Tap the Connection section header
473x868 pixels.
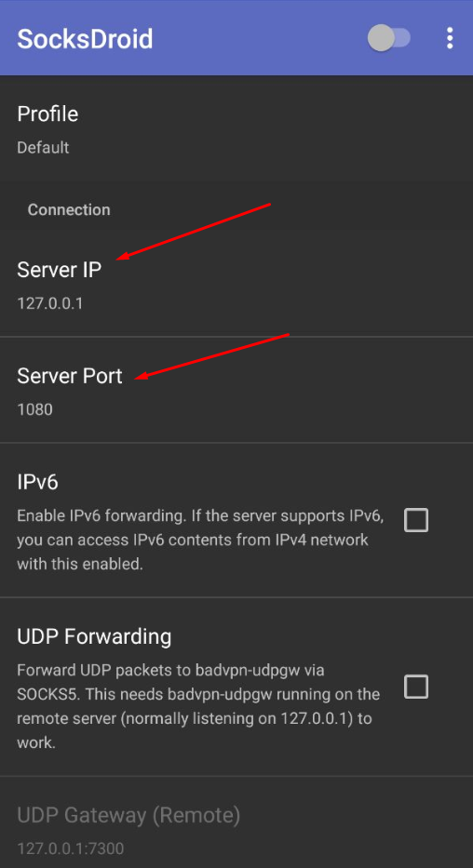pos(69,210)
